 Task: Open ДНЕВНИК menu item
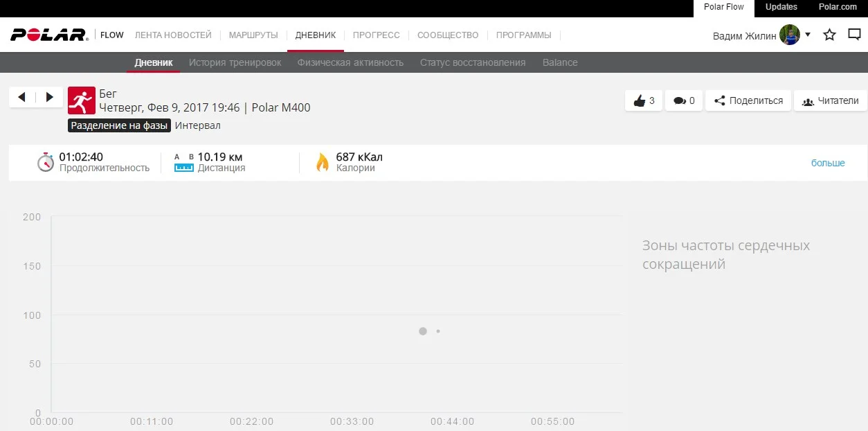(316, 35)
